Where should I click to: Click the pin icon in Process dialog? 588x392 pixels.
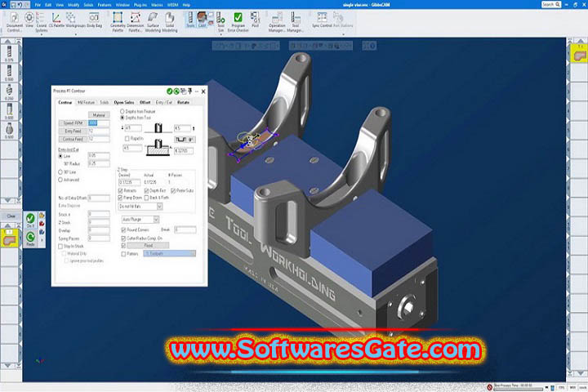[190, 91]
